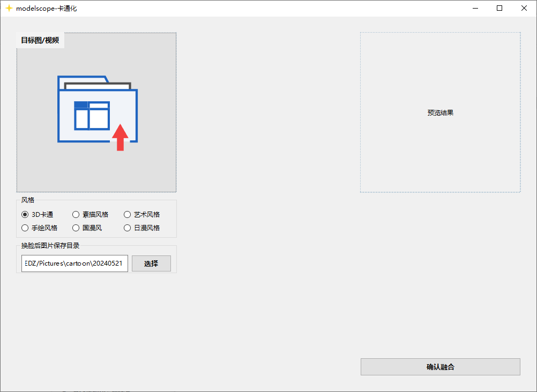
Task: Minimize the modelscope-卡通化 window
Action: [475, 8]
